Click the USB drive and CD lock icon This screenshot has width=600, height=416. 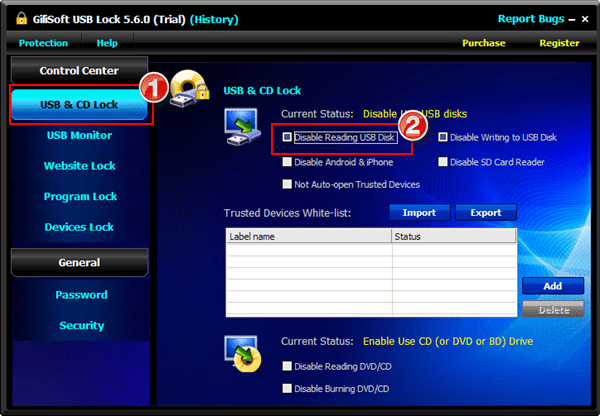point(190,89)
